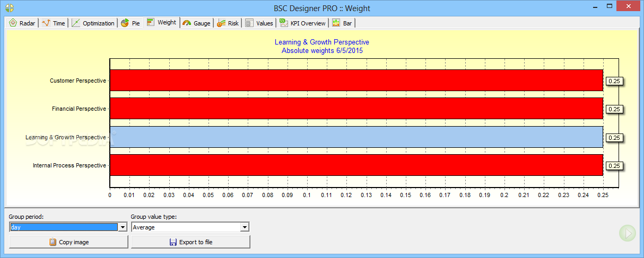Click the Learning & Growth Perspective axis label
The width and height of the screenshot is (644, 258).
tap(66, 137)
